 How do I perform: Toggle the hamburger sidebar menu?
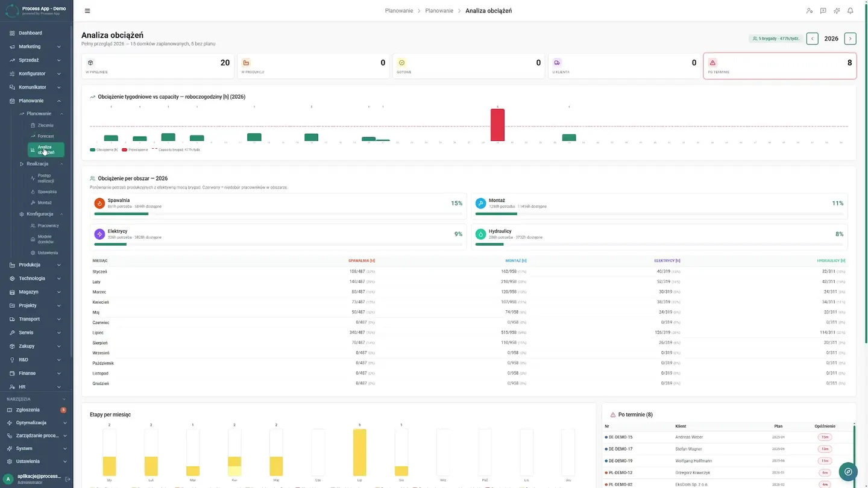(x=87, y=11)
